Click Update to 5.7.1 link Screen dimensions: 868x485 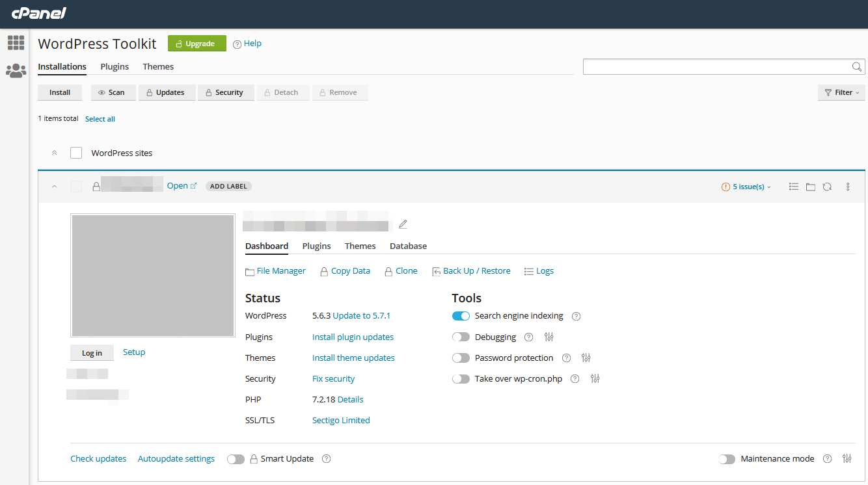(362, 316)
